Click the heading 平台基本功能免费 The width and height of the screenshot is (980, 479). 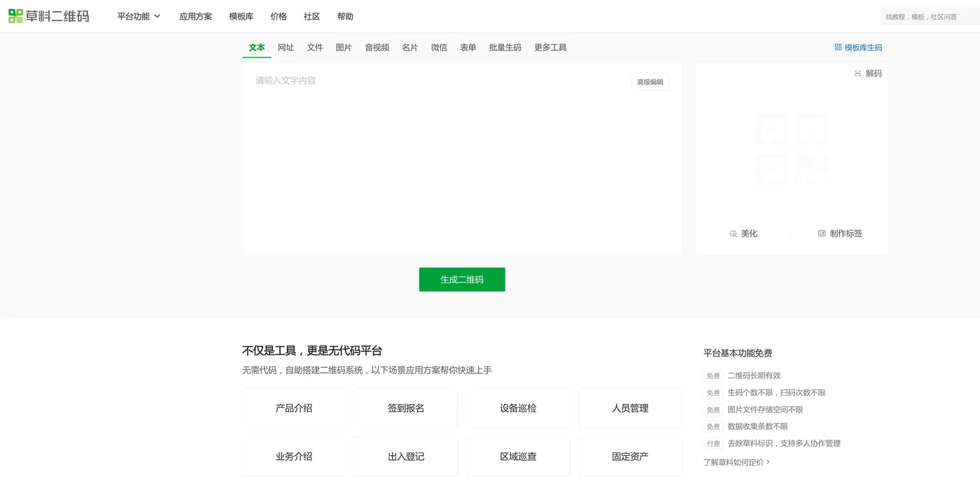738,354
